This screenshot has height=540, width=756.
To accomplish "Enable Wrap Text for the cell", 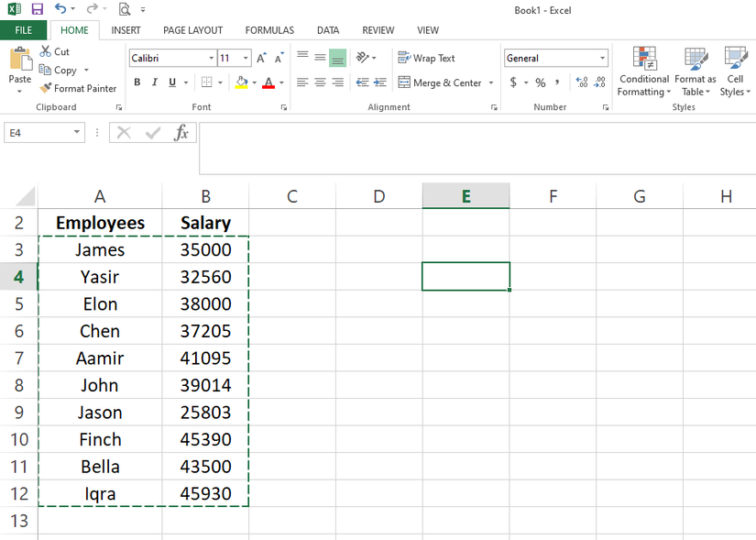I will 426,58.
